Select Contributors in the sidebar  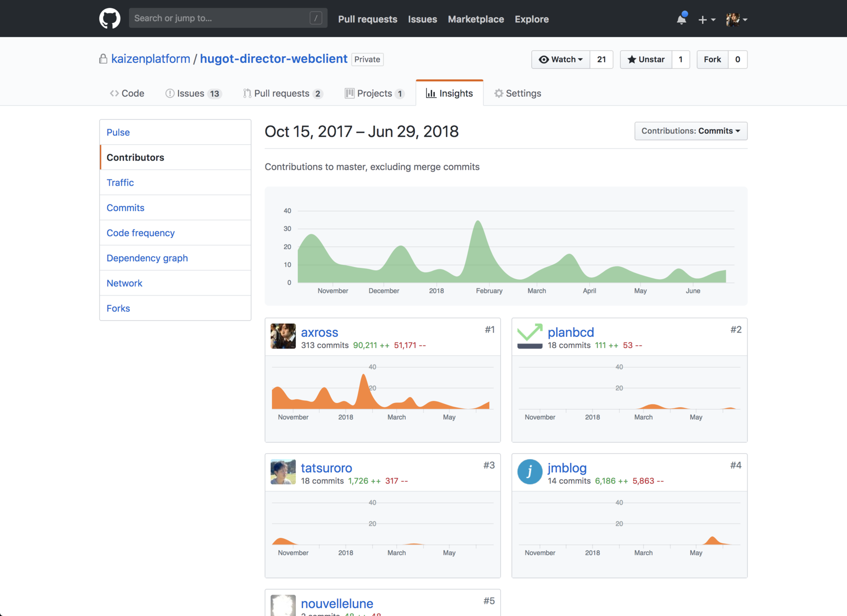(175, 157)
